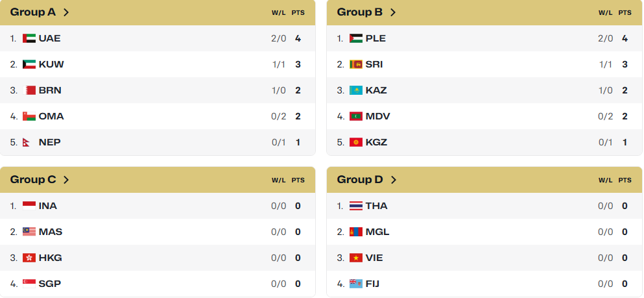
Task: Click the UAE flag icon
Action: (x=29, y=38)
